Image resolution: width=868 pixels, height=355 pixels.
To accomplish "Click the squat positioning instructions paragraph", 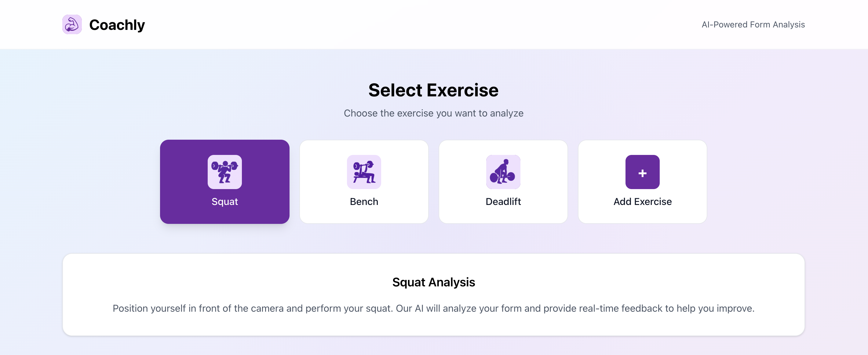I will 434,308.
